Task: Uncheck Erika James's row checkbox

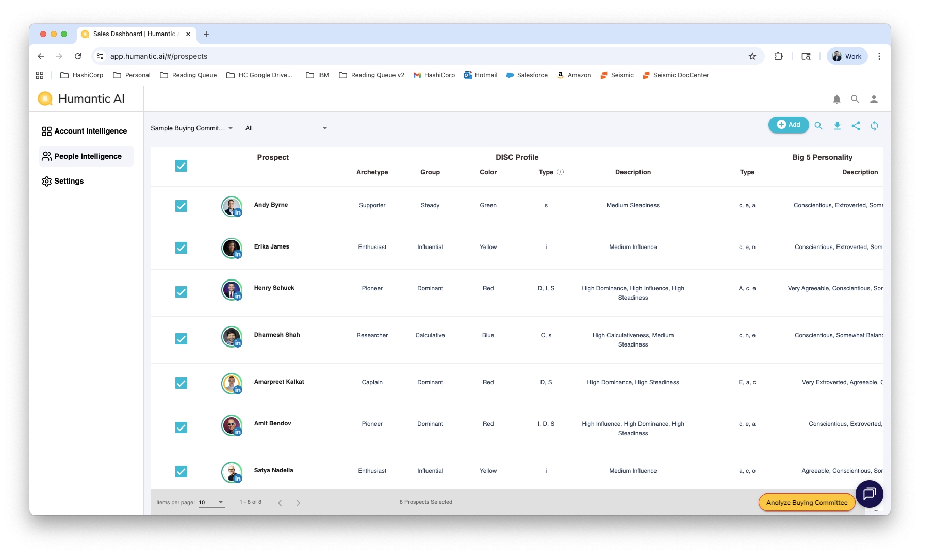Action: pos(181,248)
